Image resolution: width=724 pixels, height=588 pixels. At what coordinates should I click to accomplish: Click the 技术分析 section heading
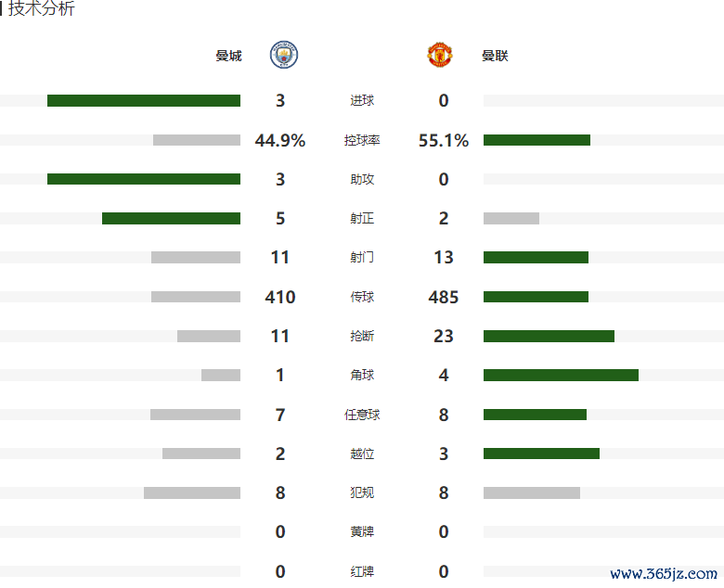[x=42, y=9]
